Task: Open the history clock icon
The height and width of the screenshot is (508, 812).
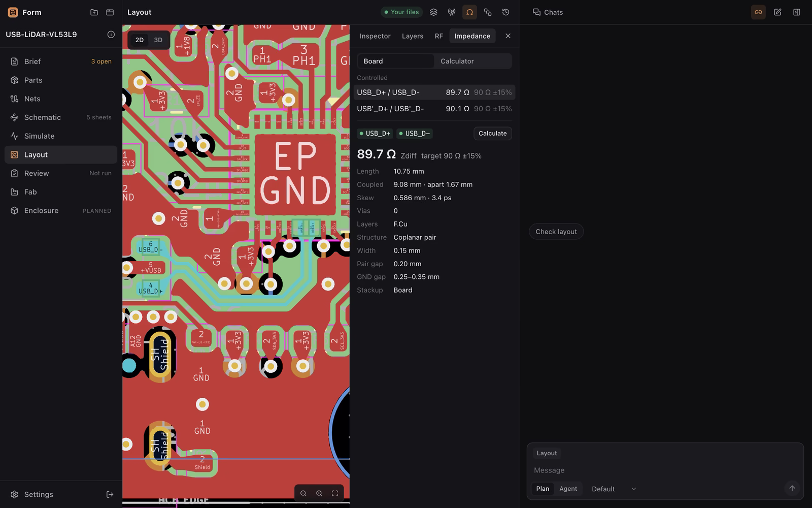Action: click(x=505, y=12)
